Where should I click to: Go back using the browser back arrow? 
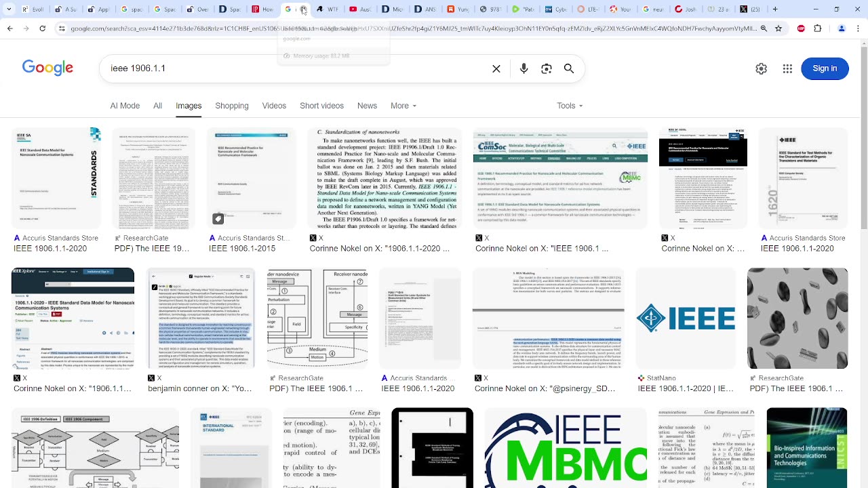tap(10, 29)
